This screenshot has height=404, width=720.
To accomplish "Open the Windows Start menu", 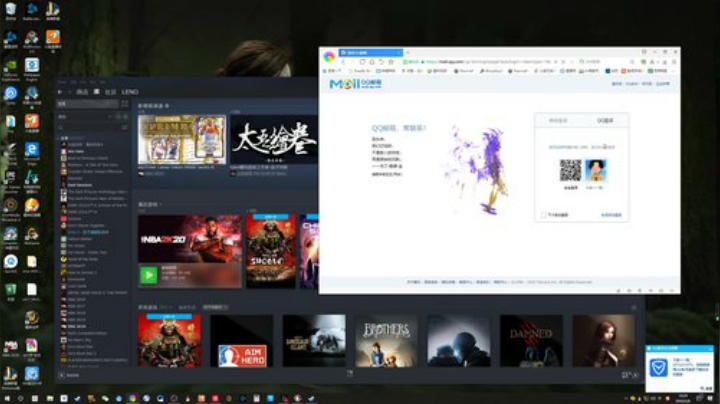I will (x=7, y=398).
